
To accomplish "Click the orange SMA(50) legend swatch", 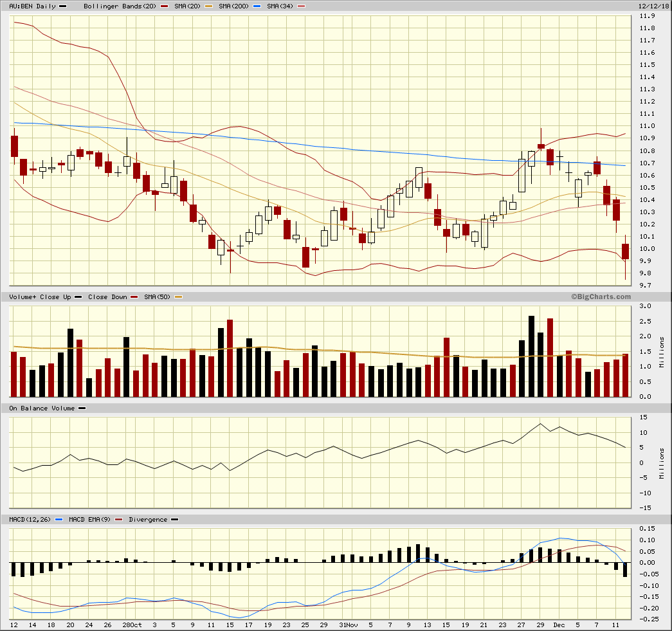I will coord(178,297).
